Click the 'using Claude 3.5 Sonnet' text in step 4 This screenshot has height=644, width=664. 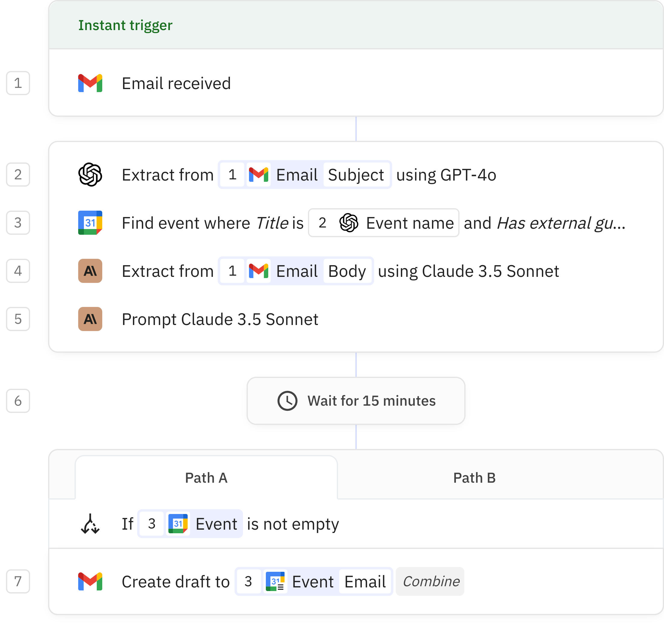pyautogui.click(x=468, y=271)
